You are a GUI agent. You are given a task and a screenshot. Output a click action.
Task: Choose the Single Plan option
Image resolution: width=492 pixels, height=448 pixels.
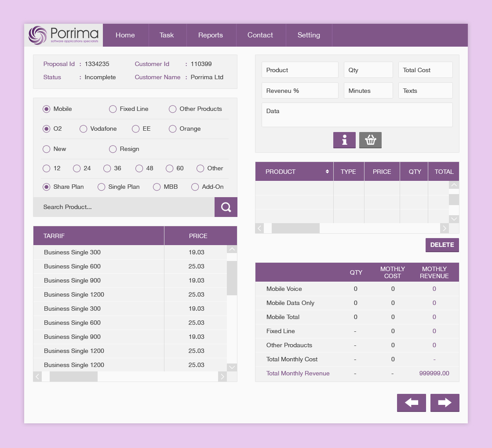point(102,187)
